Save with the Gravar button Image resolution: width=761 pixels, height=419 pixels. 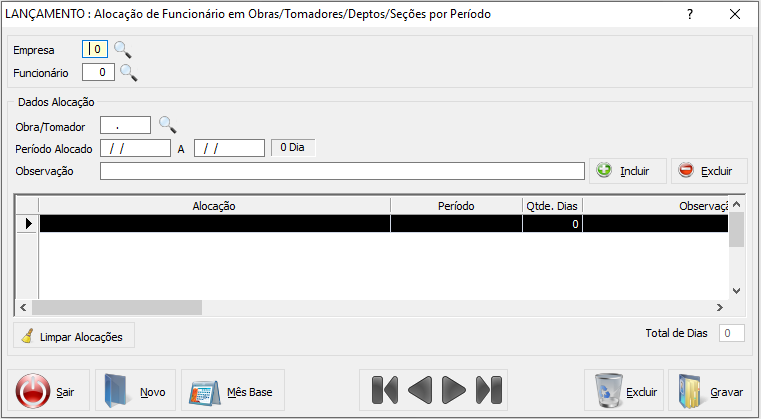pyautogui.click(x=710, y=390)
